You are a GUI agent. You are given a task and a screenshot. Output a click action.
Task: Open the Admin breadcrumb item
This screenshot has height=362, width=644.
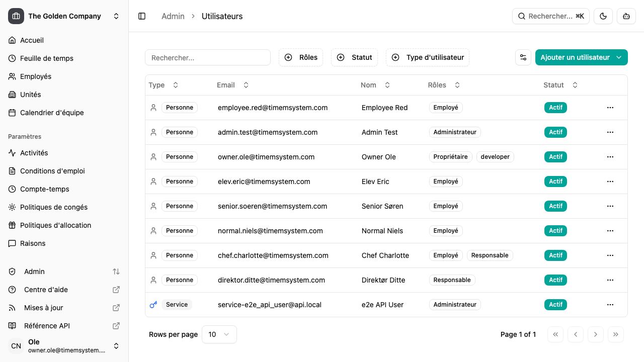pos(173,16)
